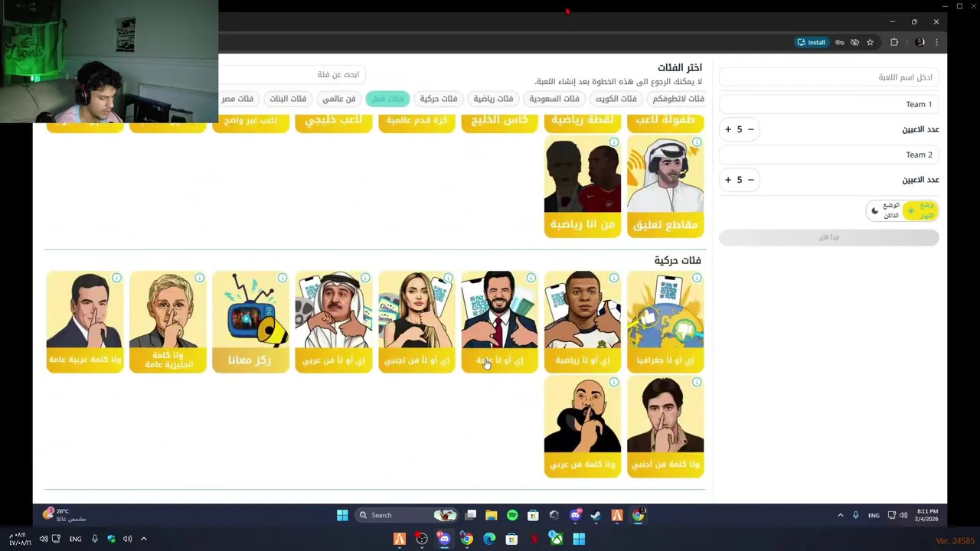980x551 pixels.
Task: Open info icon on ولا كلمة انجليزية عامة card
Action: tap(200, 278)
